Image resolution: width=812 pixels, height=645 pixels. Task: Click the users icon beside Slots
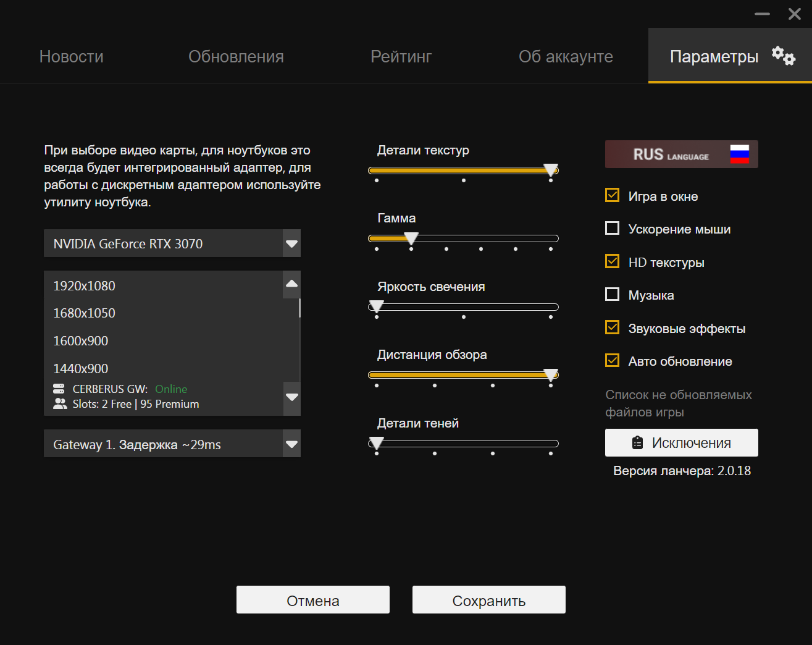pyautogui.click(x=60, y=404)
